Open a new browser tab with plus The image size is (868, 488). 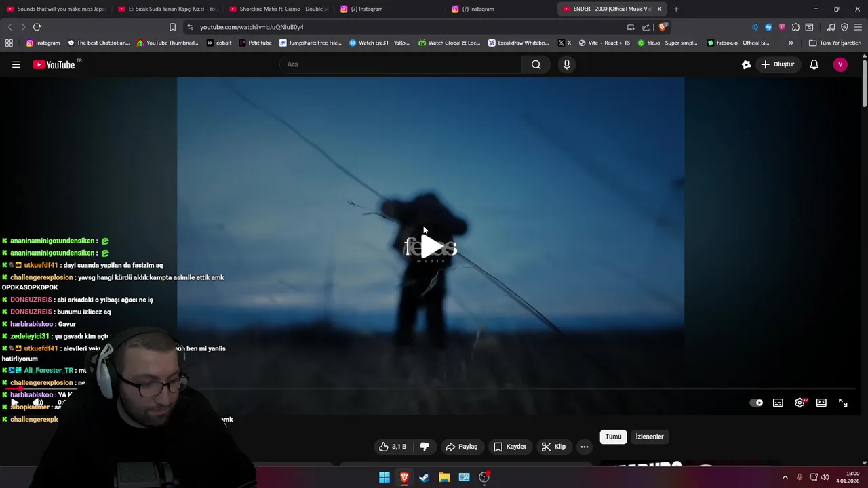676,9
